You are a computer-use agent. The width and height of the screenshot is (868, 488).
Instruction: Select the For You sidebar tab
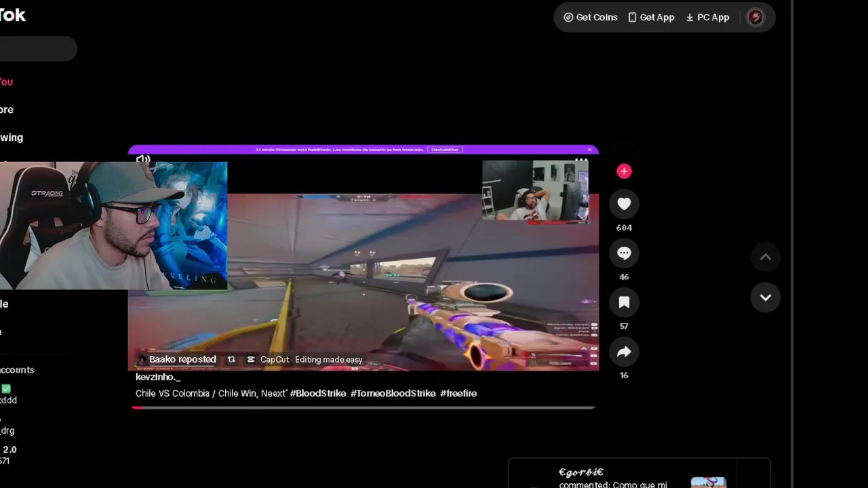click(x=7, y=81)
